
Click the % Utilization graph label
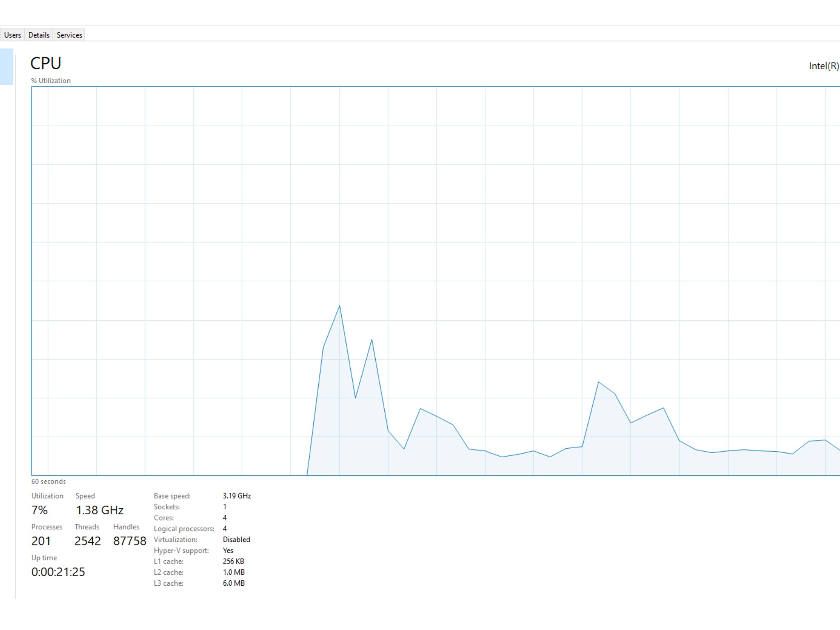click(51, 81)
